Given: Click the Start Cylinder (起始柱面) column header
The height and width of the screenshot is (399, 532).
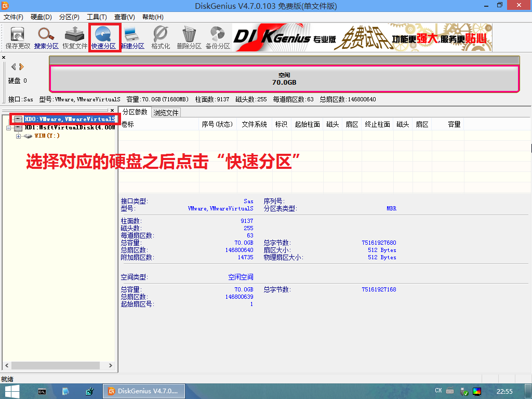Looking at the screenshot, I should point(308,125).
